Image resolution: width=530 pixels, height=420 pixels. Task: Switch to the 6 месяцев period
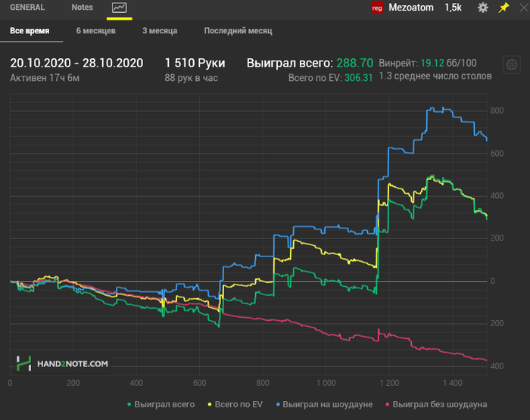click(x=96, y=31)
